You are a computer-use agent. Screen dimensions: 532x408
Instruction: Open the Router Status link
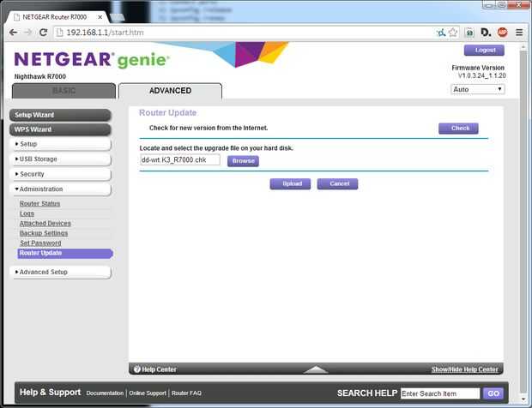pos(39,204)
